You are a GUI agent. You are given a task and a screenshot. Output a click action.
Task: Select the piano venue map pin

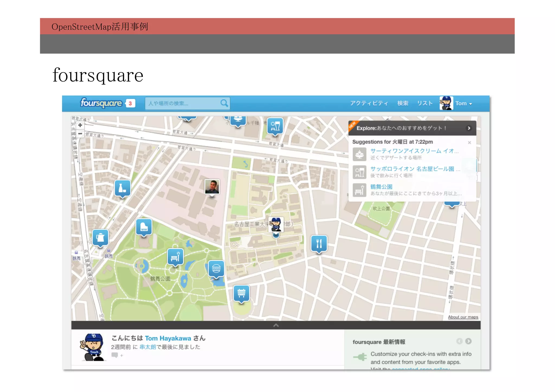[x=144, y=228]
